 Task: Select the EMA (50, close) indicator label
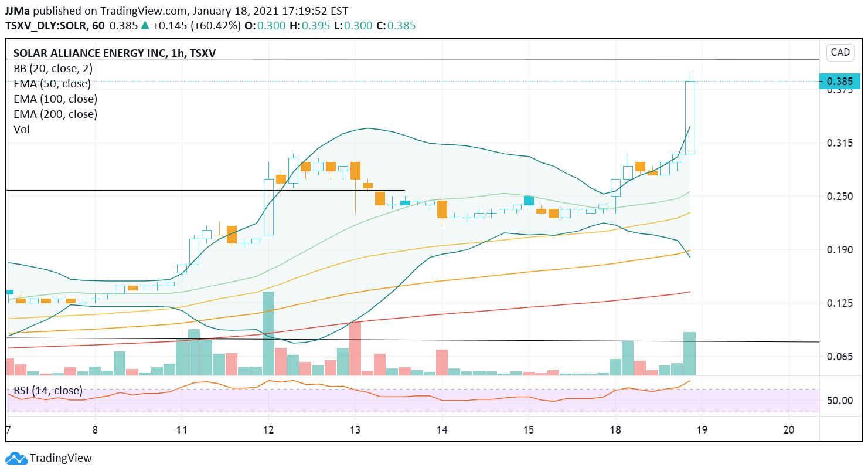click(x=52, y=83)
